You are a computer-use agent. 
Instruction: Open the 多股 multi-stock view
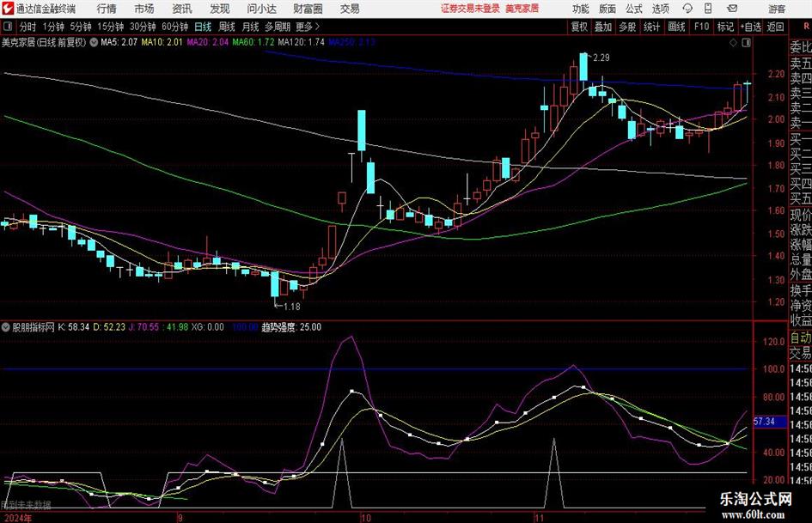627,27
